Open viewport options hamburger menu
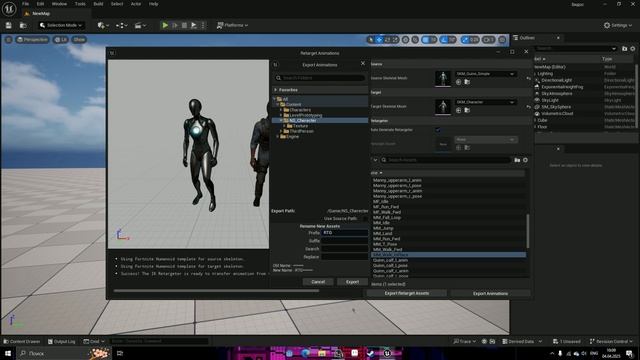Screen dimensions: 640x360 tap(9, 40)
